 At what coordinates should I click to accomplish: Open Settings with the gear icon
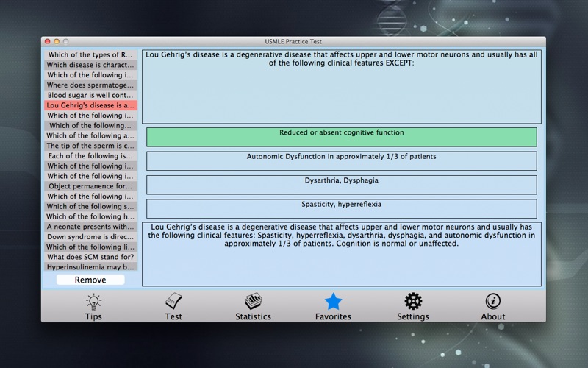coord(413,307)
